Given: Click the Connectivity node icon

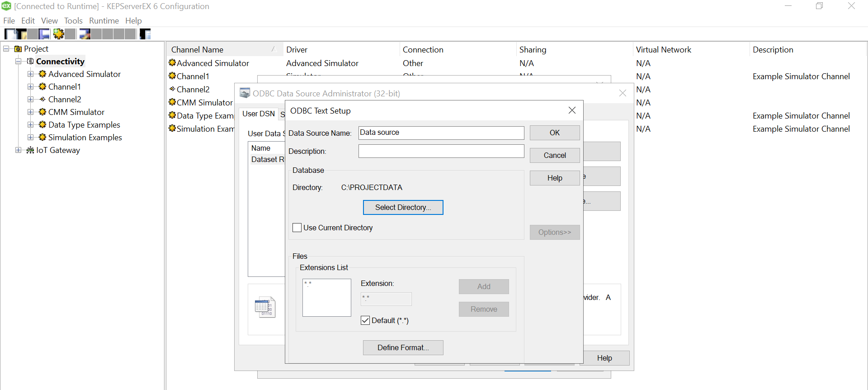Looking at the screenshot, I should click(x=30, y=62).
